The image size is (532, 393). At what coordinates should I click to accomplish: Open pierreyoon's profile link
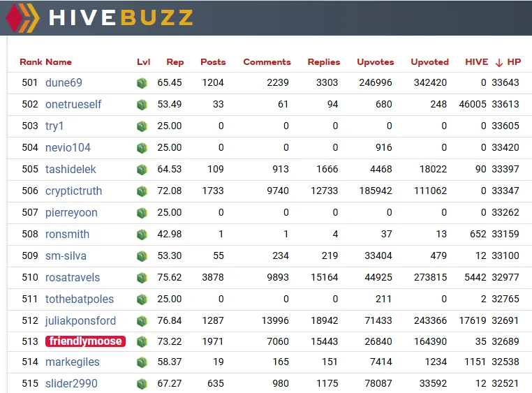click(x=71, y=213)
